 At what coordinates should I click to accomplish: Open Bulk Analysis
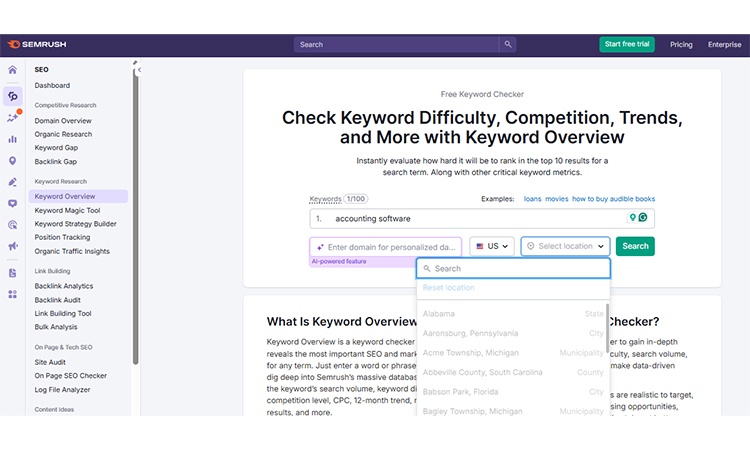click(x=55, y=327)
